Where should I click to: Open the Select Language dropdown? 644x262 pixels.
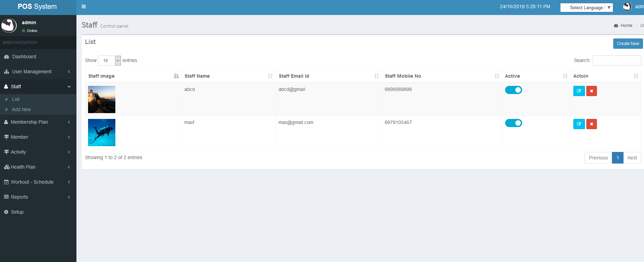(x=587, y=7)
